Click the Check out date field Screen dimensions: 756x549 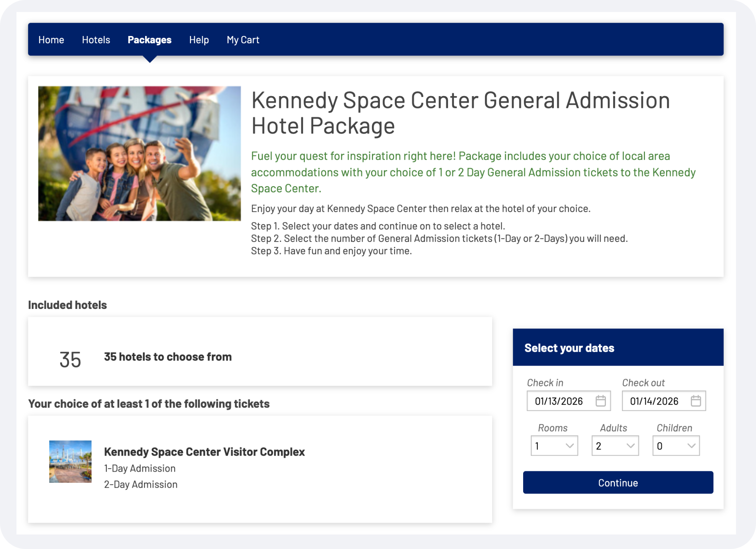(x=654, y=401)
